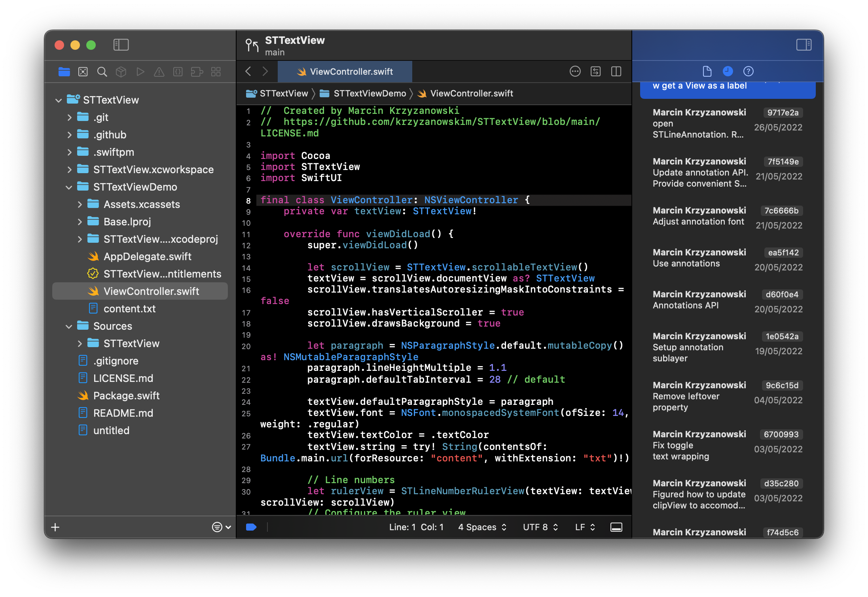Screen dimensions: 868x597
Task: Click STTextViewDemo in the breadcrumb bar
Action: tap(363, 94)
